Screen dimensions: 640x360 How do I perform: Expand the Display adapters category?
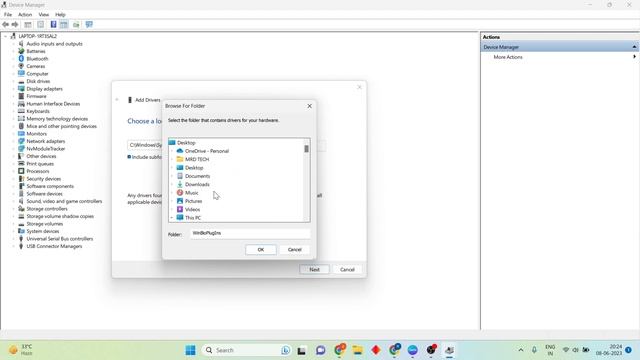click(13, 89)
